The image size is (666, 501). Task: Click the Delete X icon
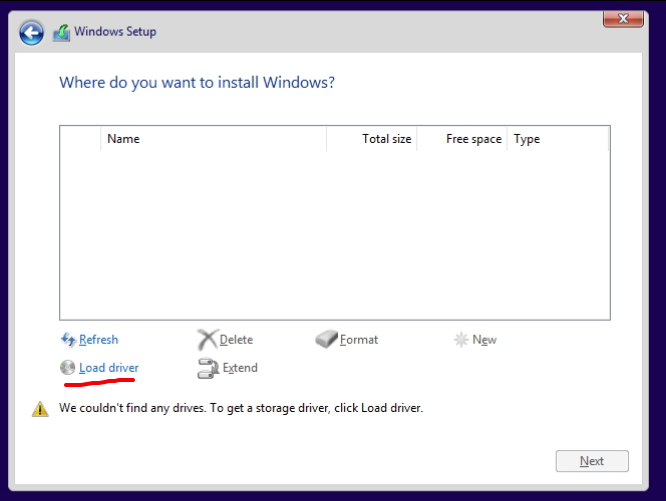pos(206,340)
